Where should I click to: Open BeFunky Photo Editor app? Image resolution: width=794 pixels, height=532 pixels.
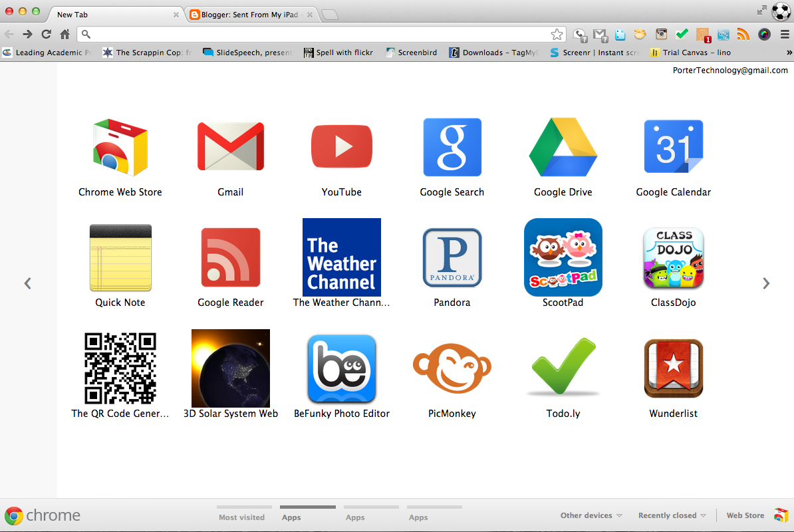point(341,368)
